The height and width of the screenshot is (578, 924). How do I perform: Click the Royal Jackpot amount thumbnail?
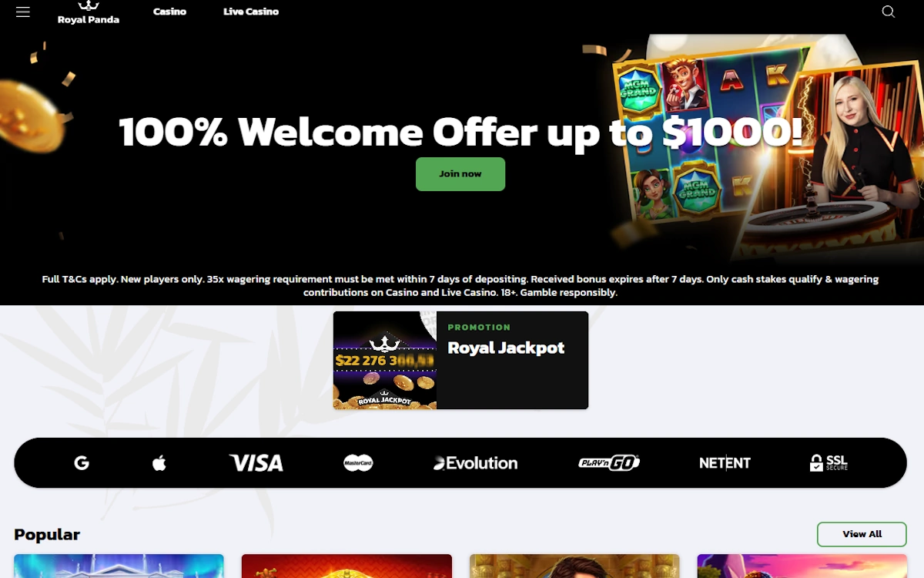(x=385, y=360)
